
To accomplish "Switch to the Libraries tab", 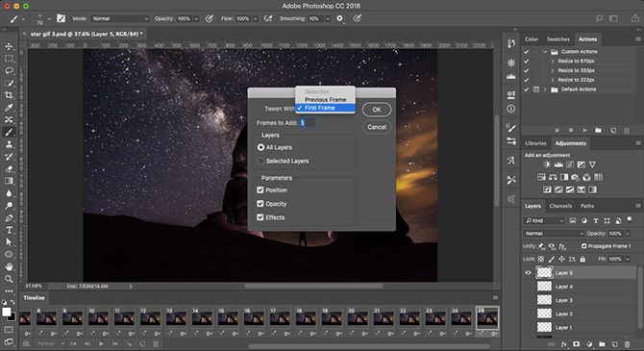I will (x=536, y=143).
